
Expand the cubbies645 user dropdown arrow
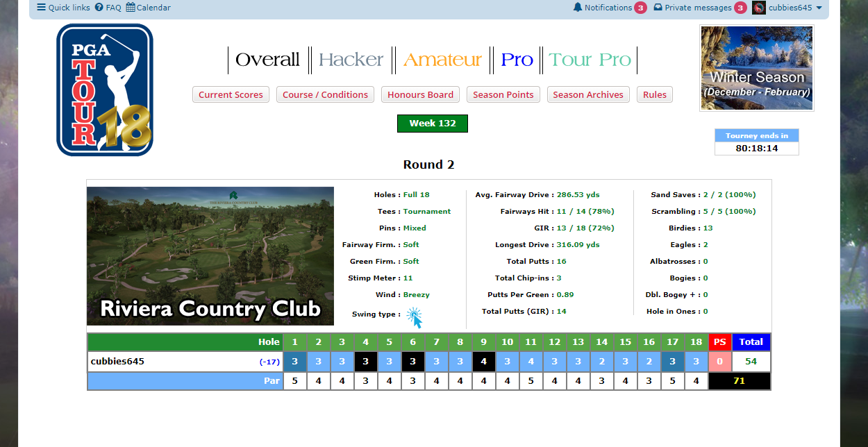point(819,8)
